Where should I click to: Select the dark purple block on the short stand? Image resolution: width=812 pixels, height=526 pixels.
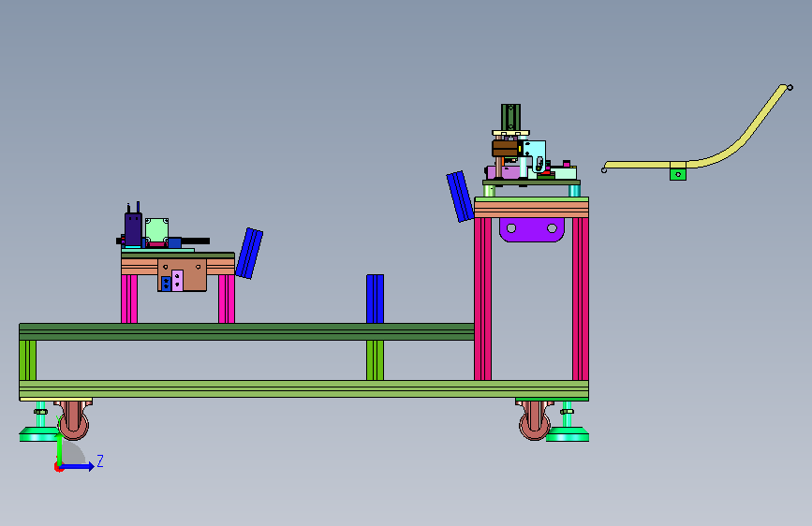(133, 228)
